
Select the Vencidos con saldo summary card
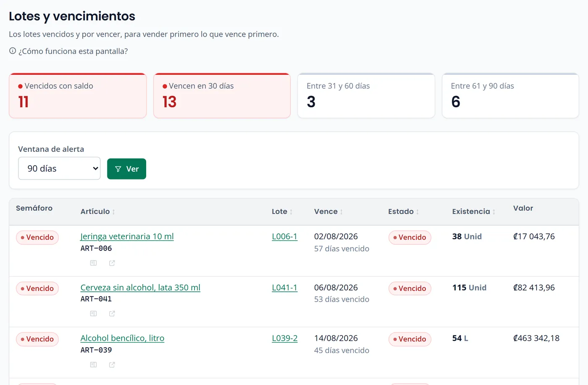[x=78, y=96]
